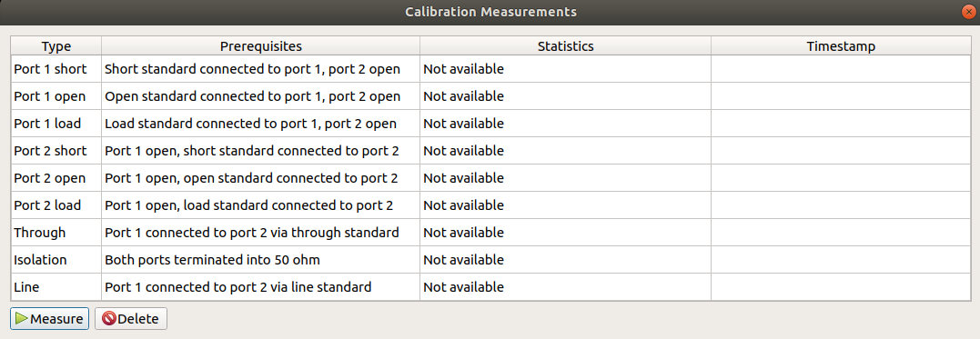
Task: Click 'Both ports terminated into 50 ohm' cell
Action: (x=260, y=260)
